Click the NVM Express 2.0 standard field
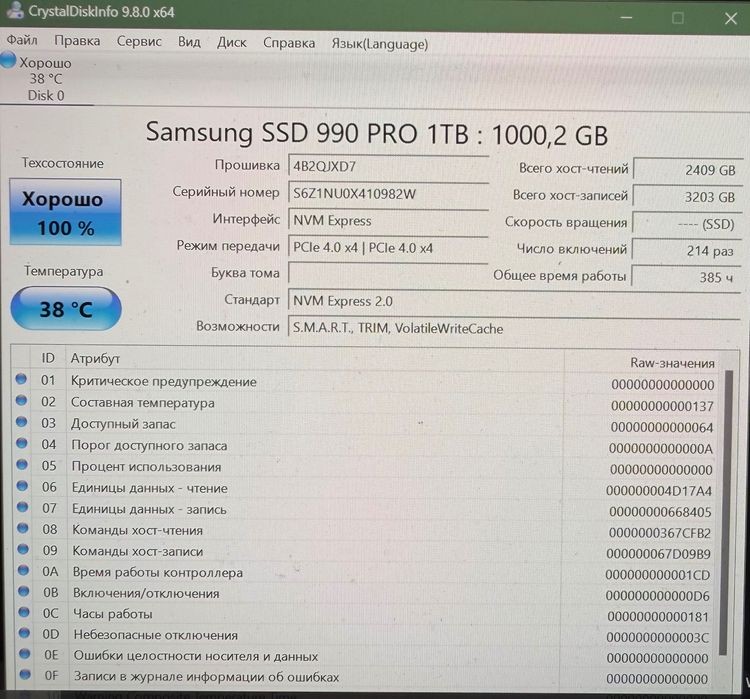This screenshot has height=699, width=750. tap(514, 301)
